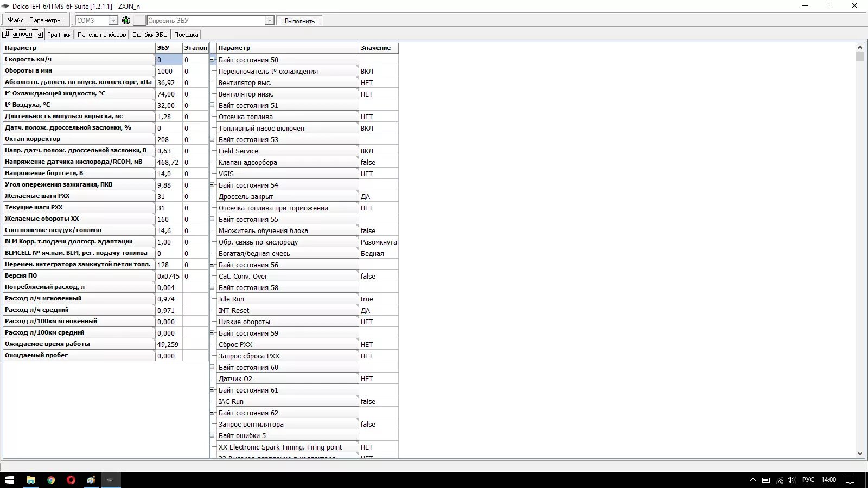
Task: Switch the РУС input language indicator
Action: 808,480
